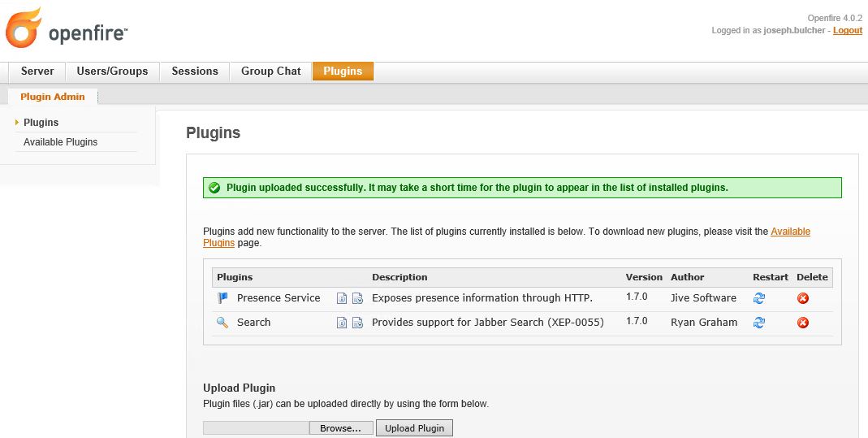Select the Plugins tab

pos(343,72)
